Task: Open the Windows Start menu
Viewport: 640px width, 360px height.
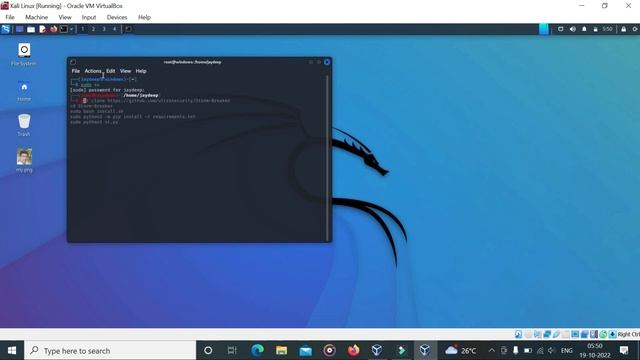Action: pos(12,350)
